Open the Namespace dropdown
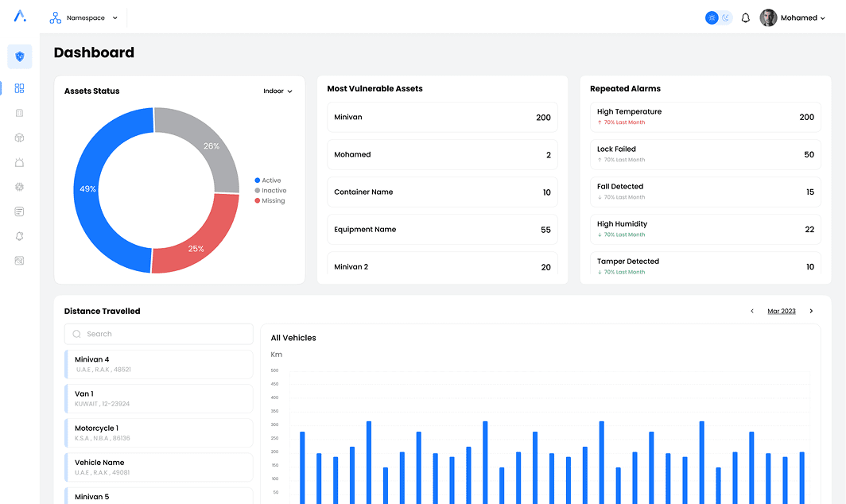The height and width of the screenshot is (504, 846). pyautogui.click(x=84, y=17)
